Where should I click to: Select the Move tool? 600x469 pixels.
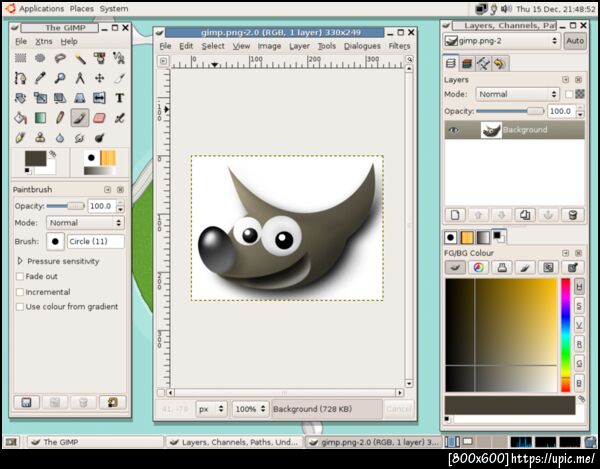(x=99, y=78)
